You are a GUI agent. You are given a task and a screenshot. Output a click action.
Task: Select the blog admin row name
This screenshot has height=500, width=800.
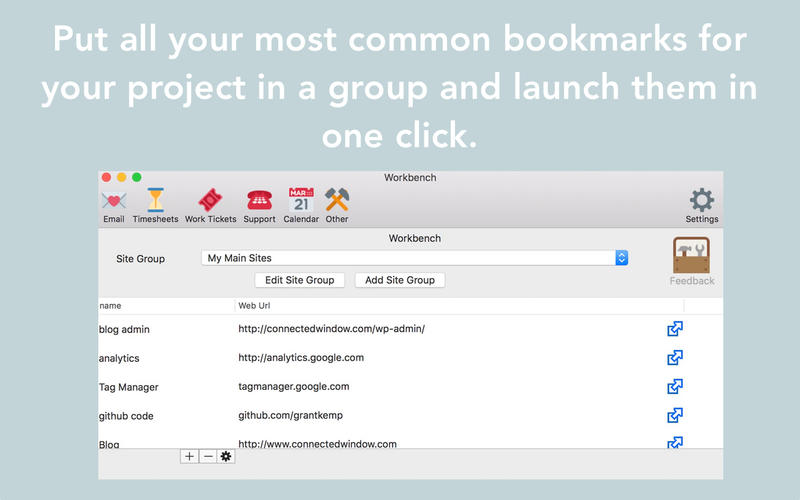pos(124,330)
